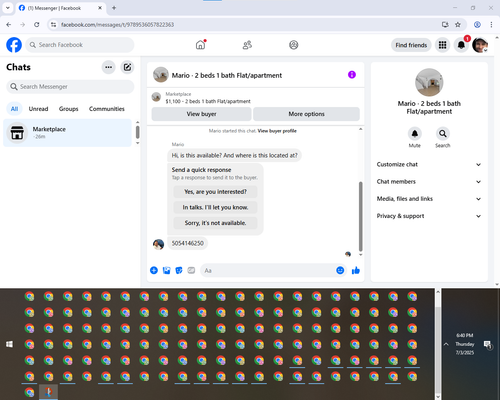Open the Friends icon in top navigation
Image resolution: width=500 pixels, height=400 pixels.
(247, 45)
